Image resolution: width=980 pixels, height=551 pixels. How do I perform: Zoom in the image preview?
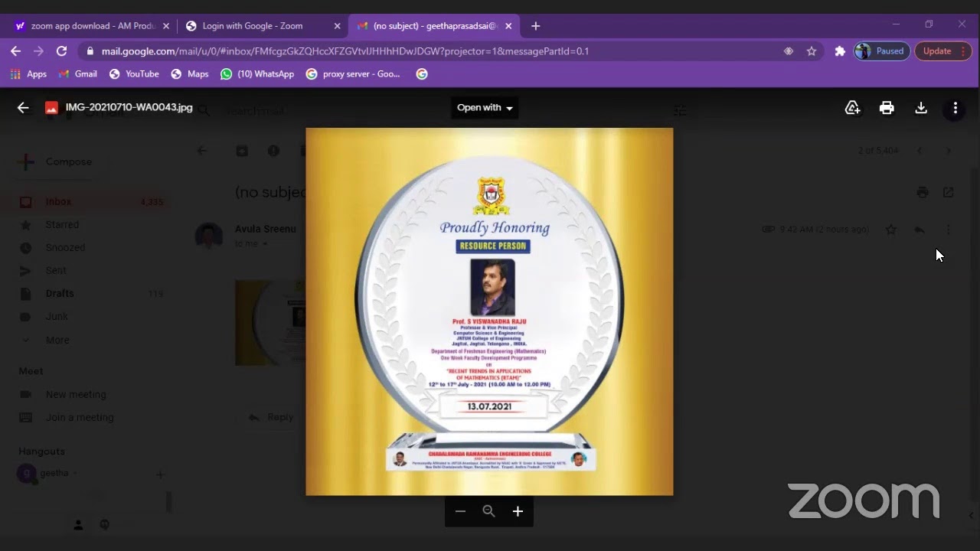[518, 511]
